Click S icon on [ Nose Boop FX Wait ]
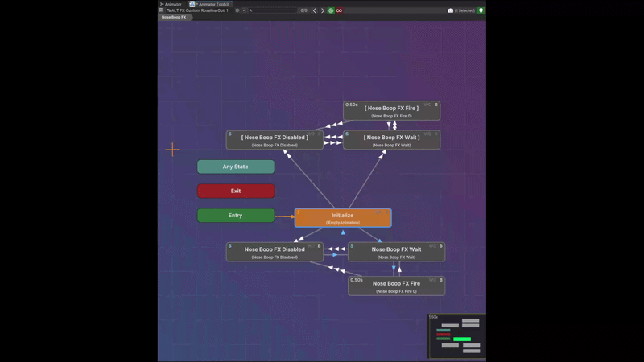The image size is (644, 362). (347, 134)
